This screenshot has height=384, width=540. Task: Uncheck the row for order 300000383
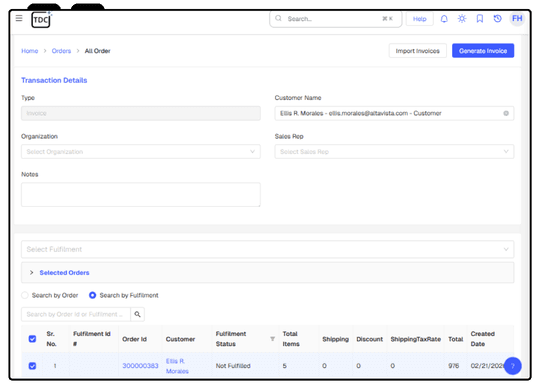[x=32, y=366]
